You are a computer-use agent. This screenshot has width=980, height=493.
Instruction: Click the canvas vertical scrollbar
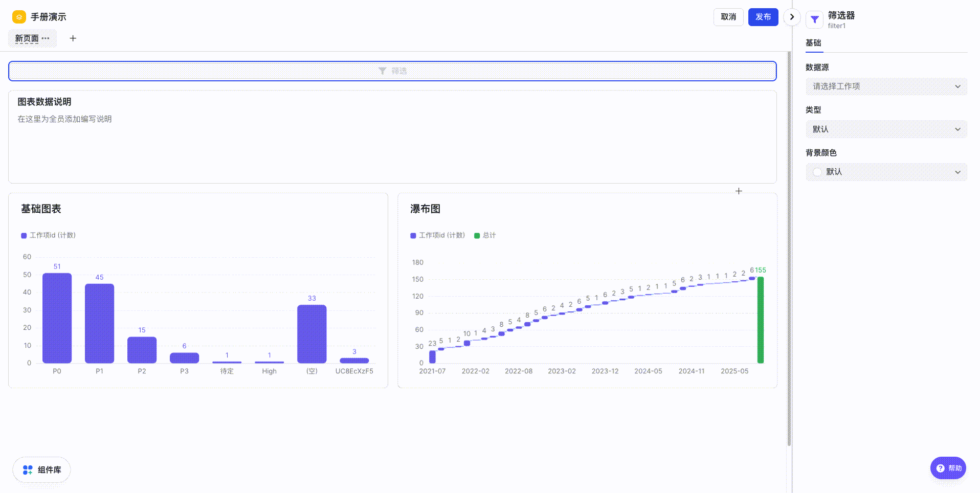(x=789, y=249)
